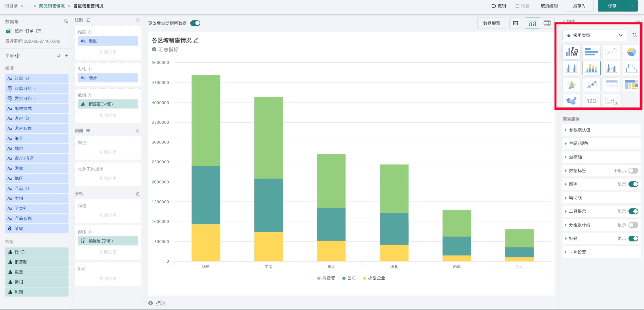Select the pie chart type
This screenshot has width=644, height=310.
pyautogui.click(x=631, y=52)
